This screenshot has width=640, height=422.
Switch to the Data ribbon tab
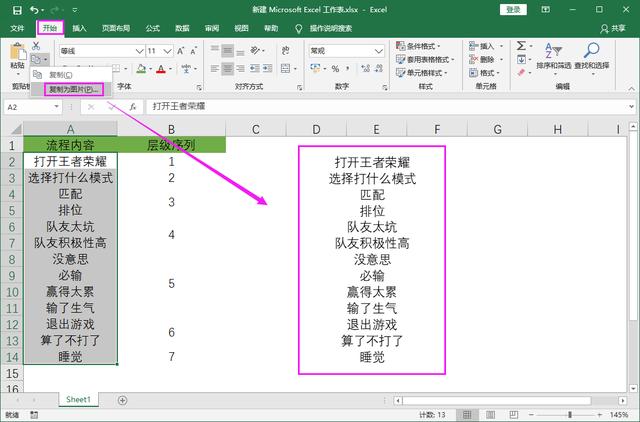[182, 28]
